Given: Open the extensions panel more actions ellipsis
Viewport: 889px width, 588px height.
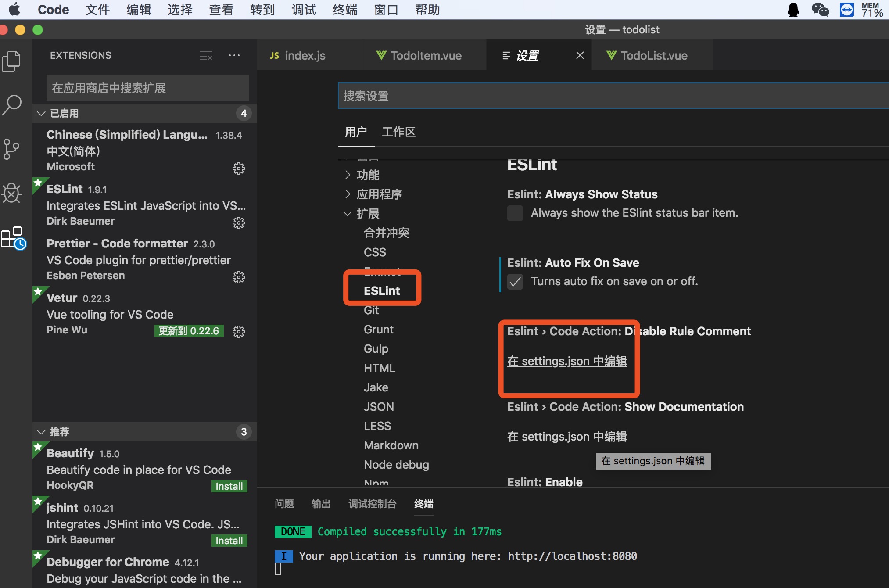Looking at the screenshot, I should click(234, 56).
